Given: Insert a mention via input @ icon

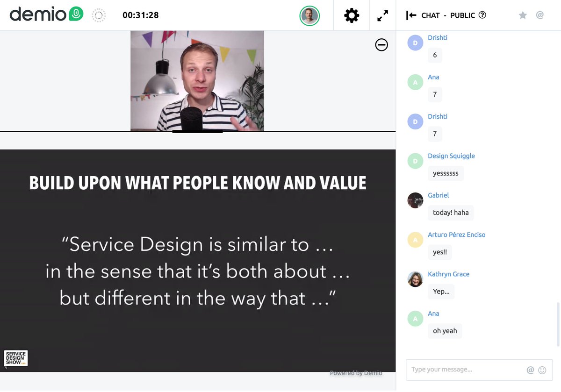Looking at the screenshot, I should [x=530, y=370].
